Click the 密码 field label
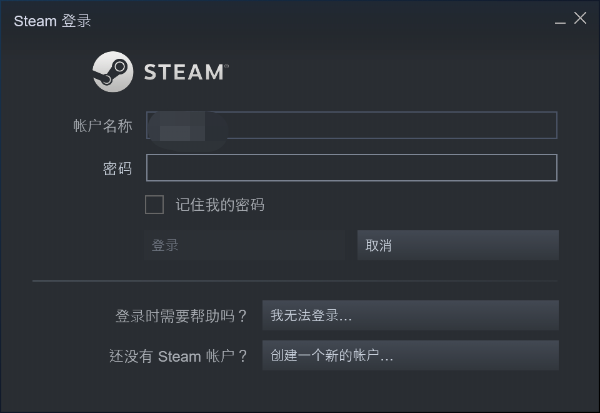The height and width of the screenshot is (413, 600). (117, 168)
